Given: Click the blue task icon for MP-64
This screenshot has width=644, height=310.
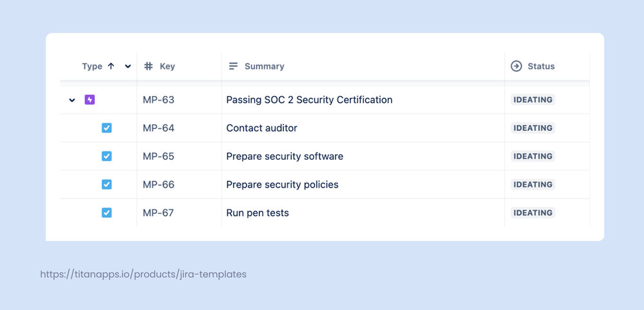Looking at the screenshot, I should (x=106, y=128).
